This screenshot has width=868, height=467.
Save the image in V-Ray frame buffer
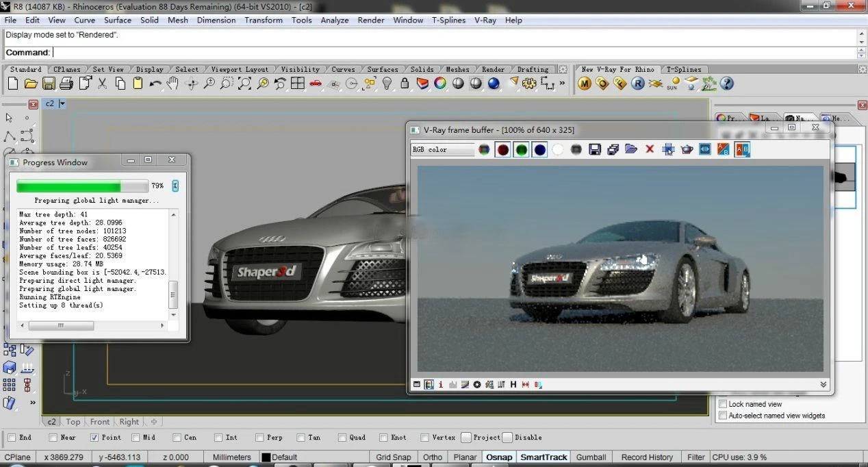click(594, 149)
